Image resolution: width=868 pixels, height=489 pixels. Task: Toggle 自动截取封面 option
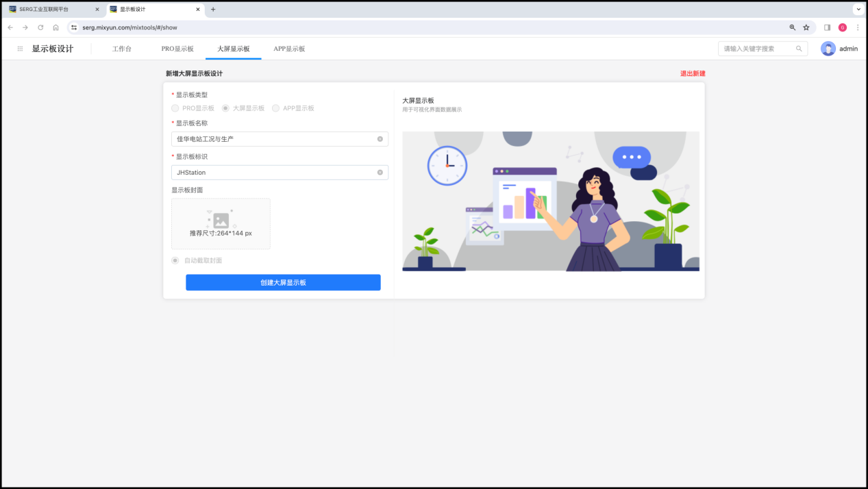tap(175, 260)
